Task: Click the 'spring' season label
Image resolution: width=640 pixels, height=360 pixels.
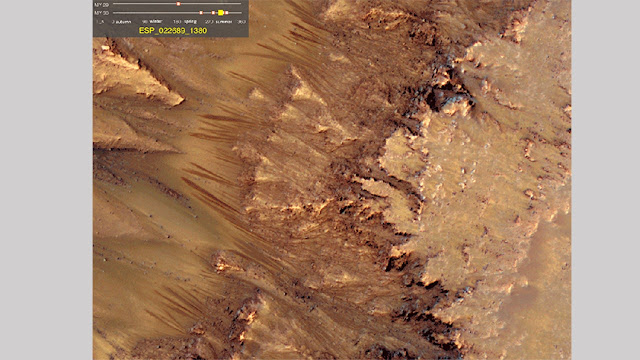Action: click(x=190, y=22)
